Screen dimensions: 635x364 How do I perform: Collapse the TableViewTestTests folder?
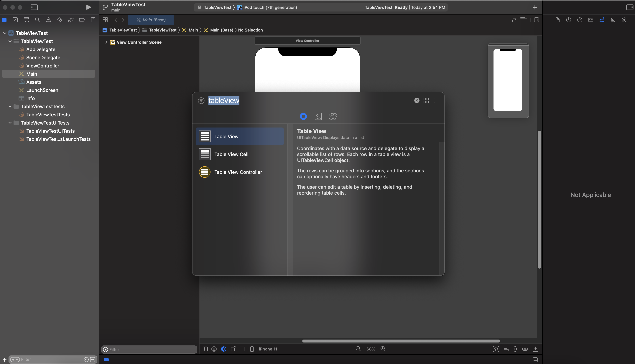pyautogui.click(x=10, y=107)
